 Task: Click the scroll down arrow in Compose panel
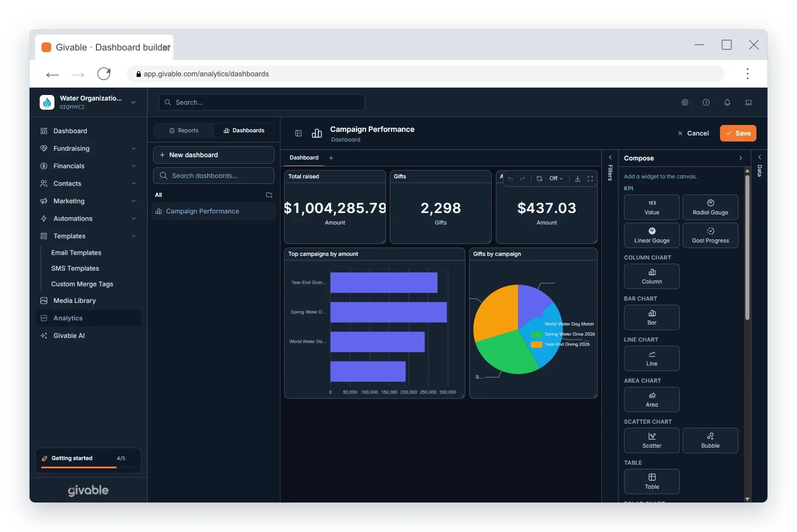(747, 499)
